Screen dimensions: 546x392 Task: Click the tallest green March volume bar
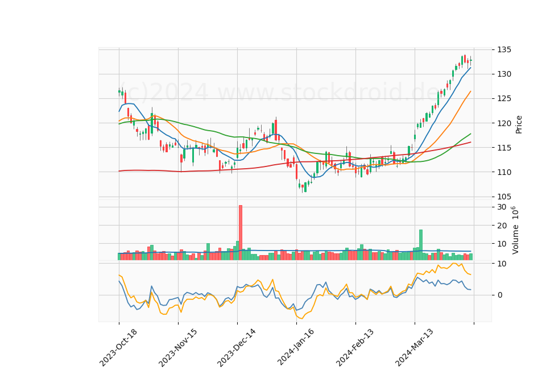(x=421, y=245)
